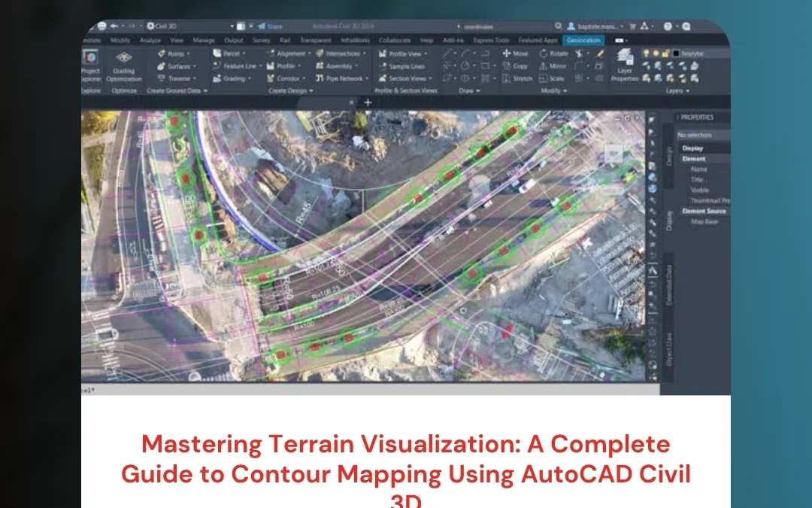Click the Parcel tool icon
The width and height of the screenshot is (812, 508).
217,53
